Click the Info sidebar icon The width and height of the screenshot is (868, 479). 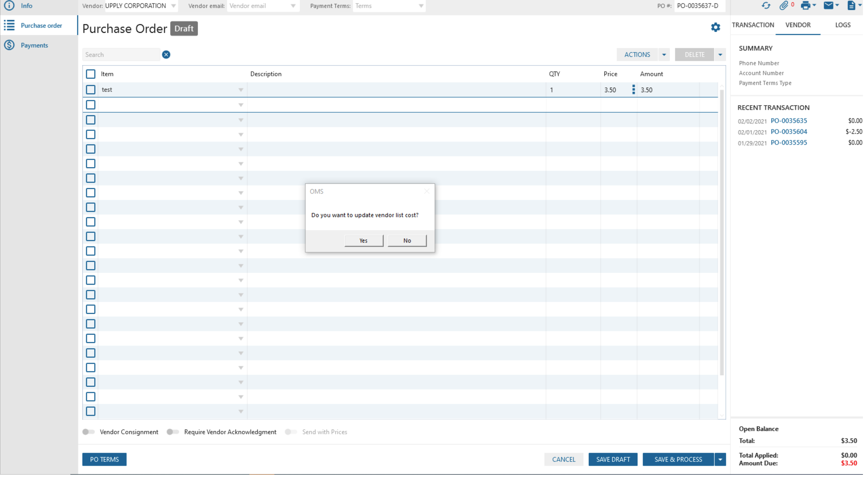(9, 6)
